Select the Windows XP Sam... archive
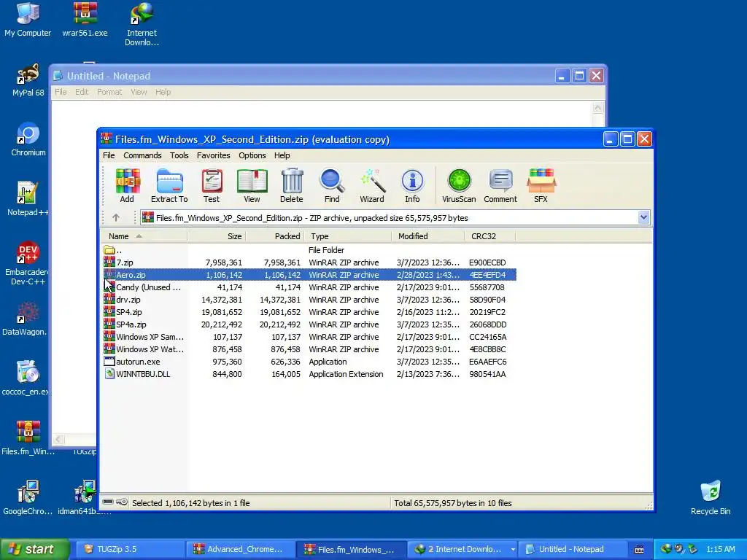The width and height of the screenshot is (747, 560). (x=309, y=337)
